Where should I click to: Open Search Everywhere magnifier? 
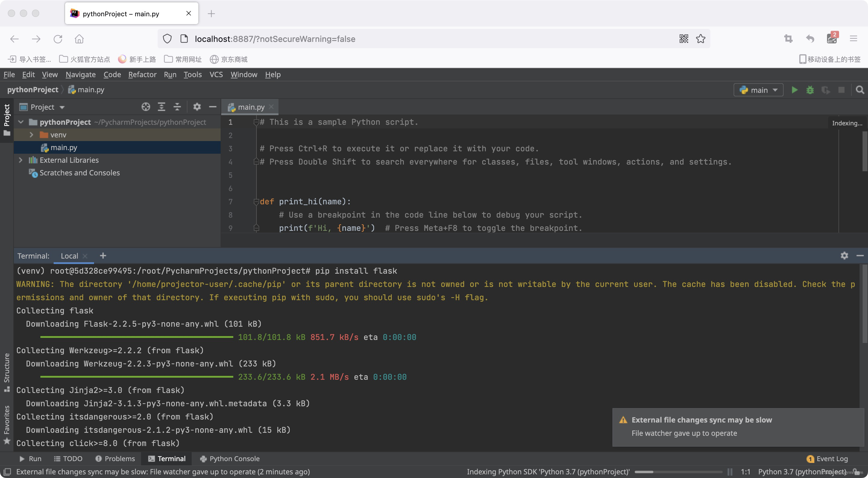(860, 90)
